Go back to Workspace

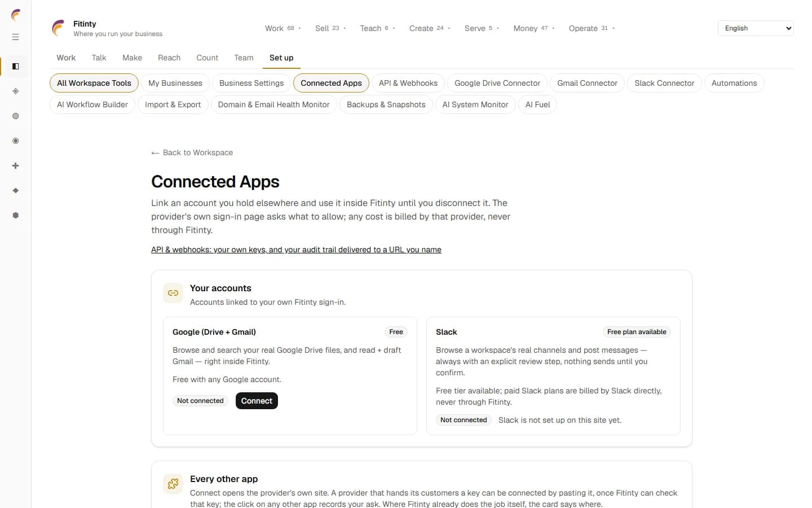pos(192,152)
